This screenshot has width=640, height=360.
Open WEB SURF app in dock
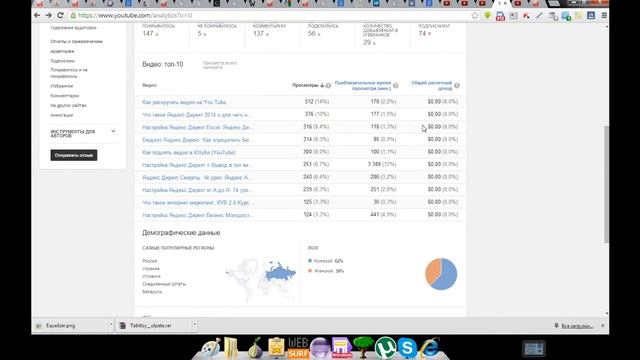coord(298,348)
